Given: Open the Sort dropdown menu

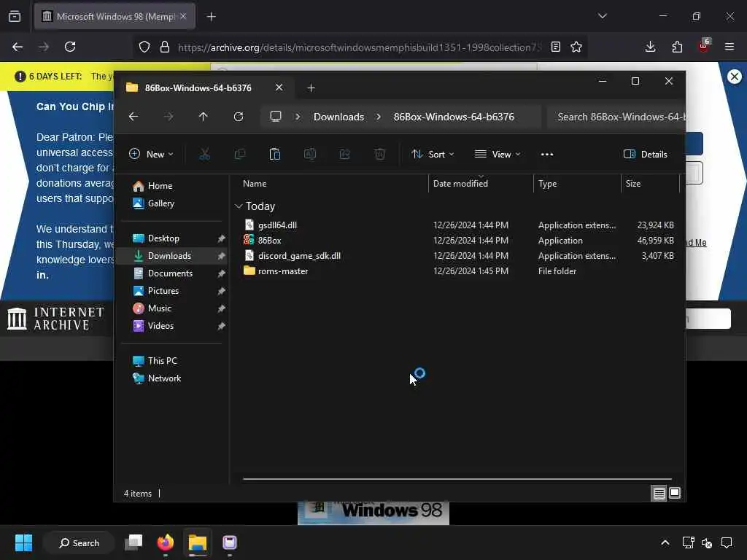Looking at the screenshot, I should tap(433, 155).
